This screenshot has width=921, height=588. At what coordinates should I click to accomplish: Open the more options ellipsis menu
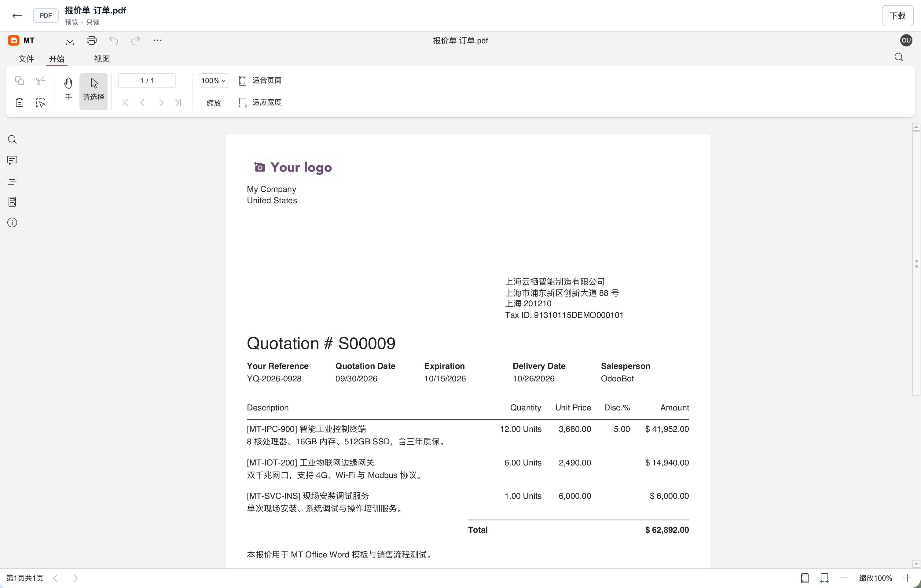point(158,40)
